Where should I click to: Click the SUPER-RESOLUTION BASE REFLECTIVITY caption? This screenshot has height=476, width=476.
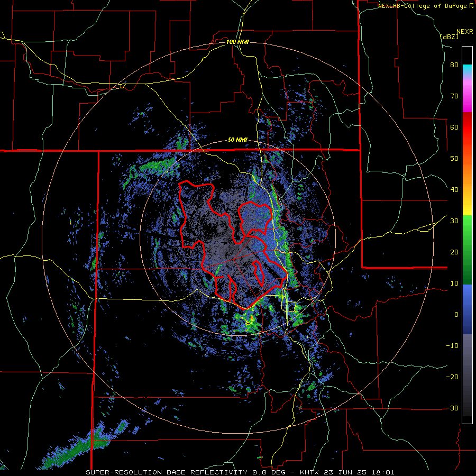166,472
